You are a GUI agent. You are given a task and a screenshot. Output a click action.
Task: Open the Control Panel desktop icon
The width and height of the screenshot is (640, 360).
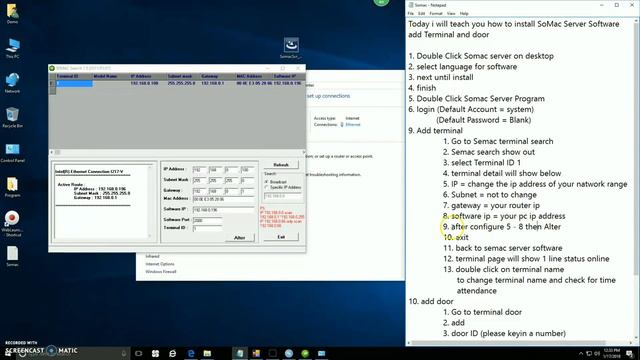click(12, 152)
